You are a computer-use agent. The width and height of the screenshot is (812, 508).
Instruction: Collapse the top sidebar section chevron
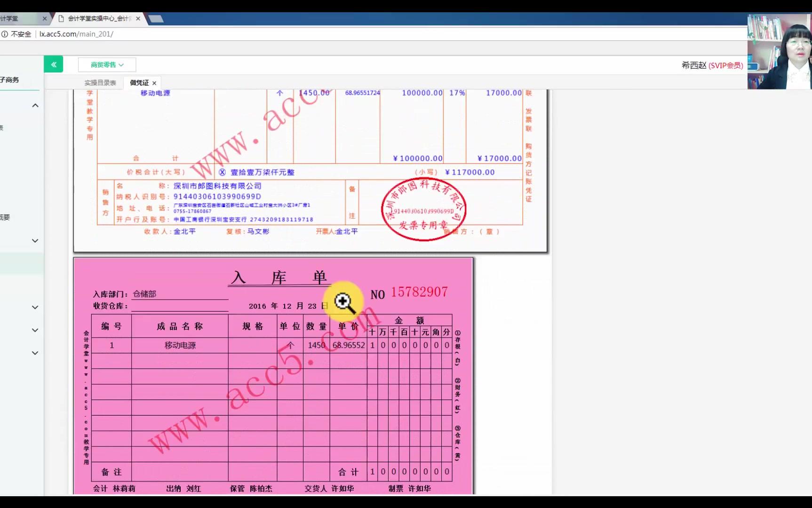[x=35, y=105]
